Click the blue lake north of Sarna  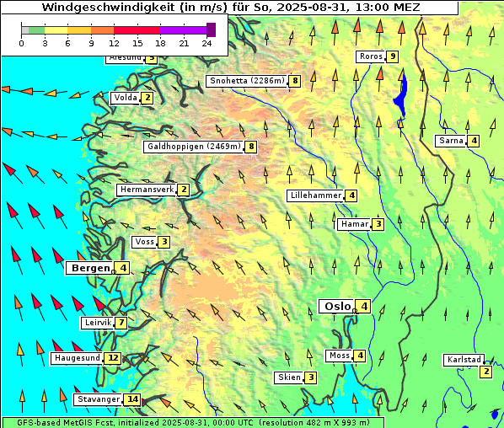[401, 95]
